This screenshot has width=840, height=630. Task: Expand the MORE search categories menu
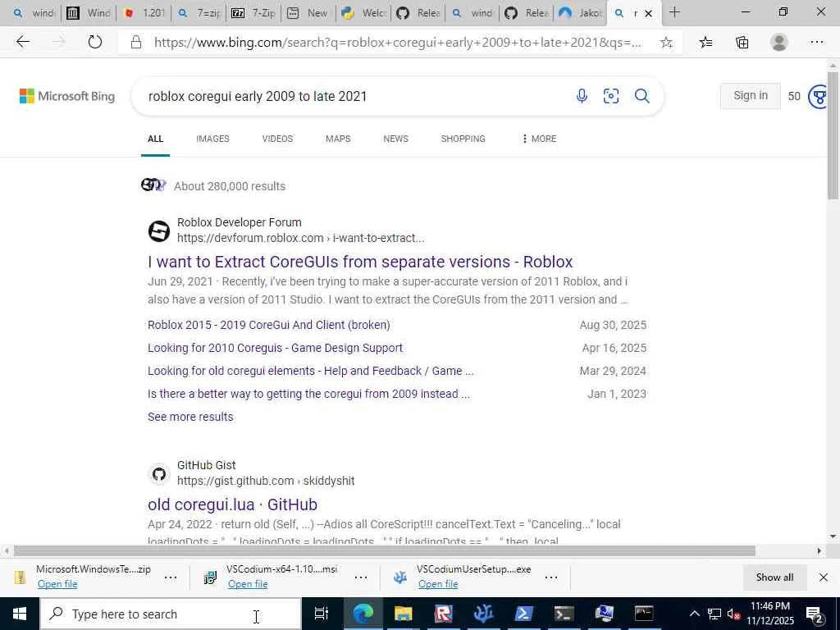tap(539, 139)
